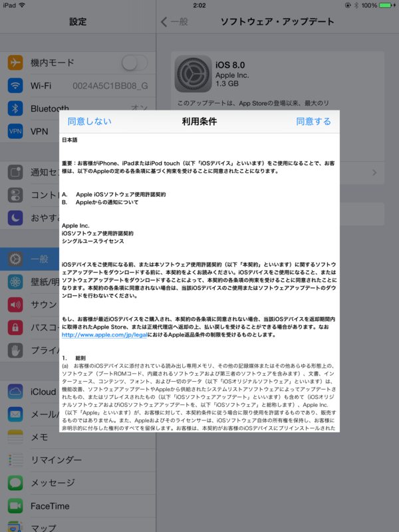Tap the line 'A. Apple iOSソフトウェア使用許諾契約'
Screen dimensions: 399x532
[x=114, y=194]
